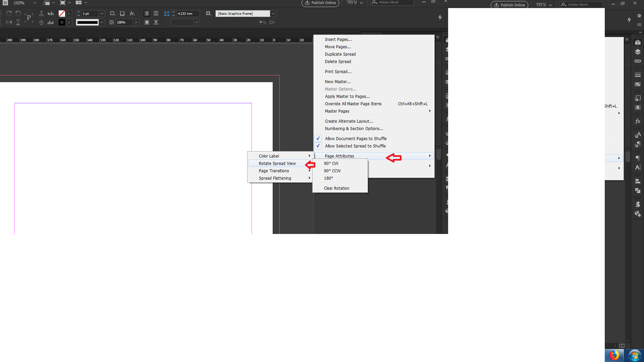Toggle Allow Selected Spread to Shuffle
The height and width of the screenshot is (362, 644).
355,146
